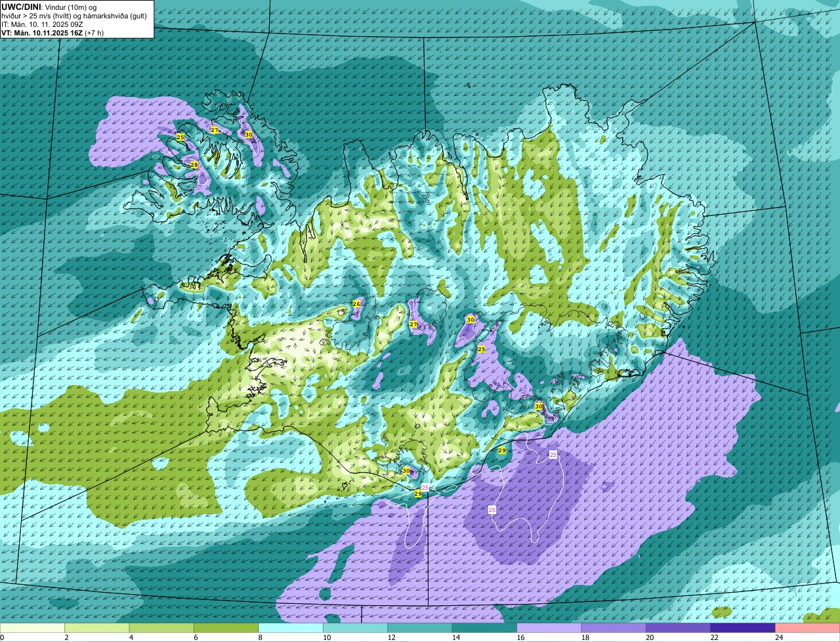This screenshot has height=642, width=840.
Task: Click the legend tick label '8'
Action: [260, 637]
